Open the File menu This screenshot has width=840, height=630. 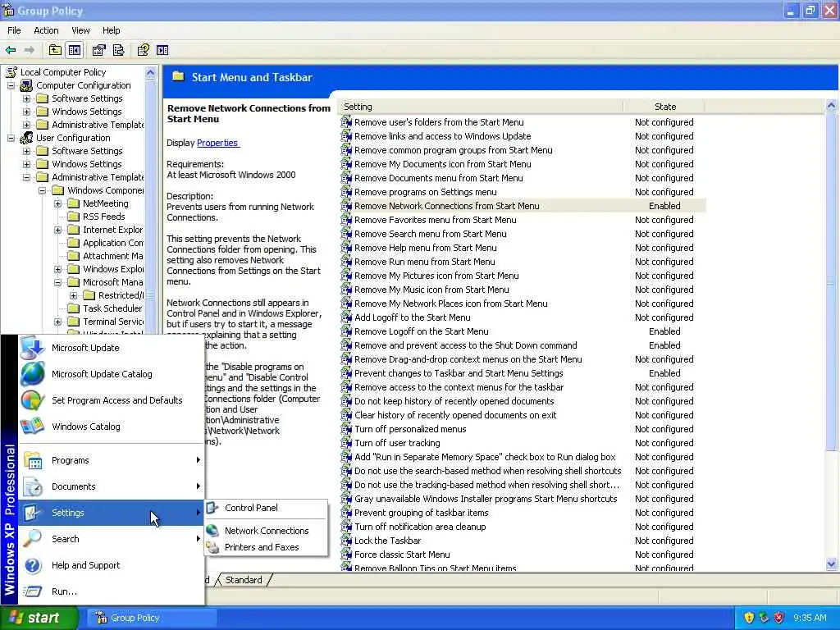[x=14, y=30]
